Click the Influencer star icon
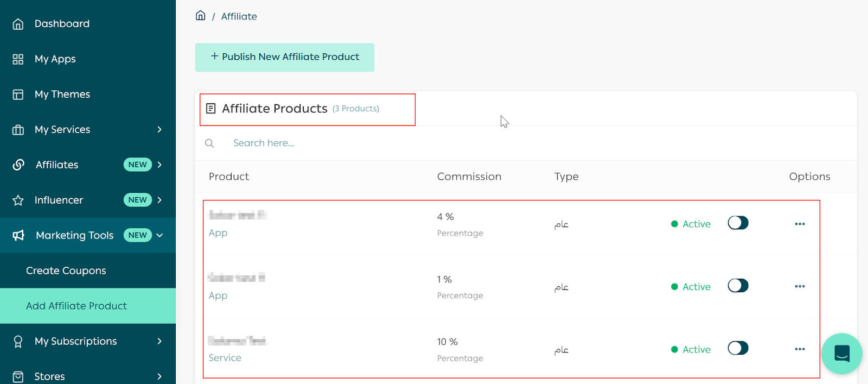This screenshot has height=384, width=868. coord(18,200)
